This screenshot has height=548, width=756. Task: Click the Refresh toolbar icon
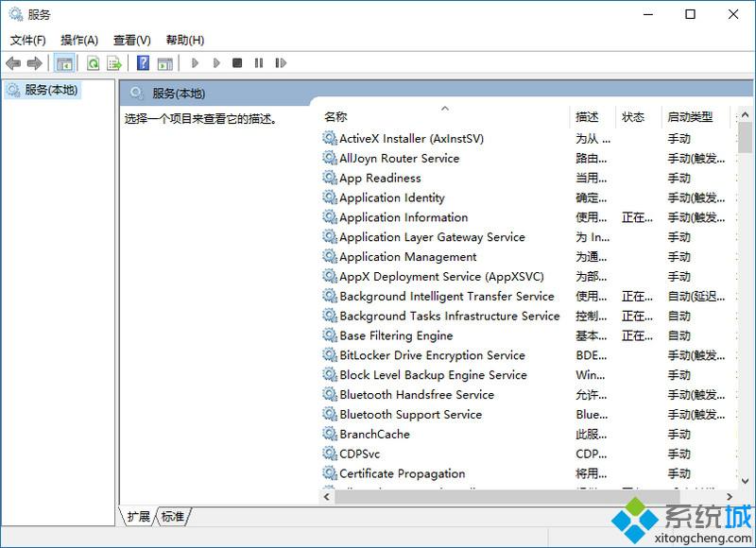[x=93, y=63]
